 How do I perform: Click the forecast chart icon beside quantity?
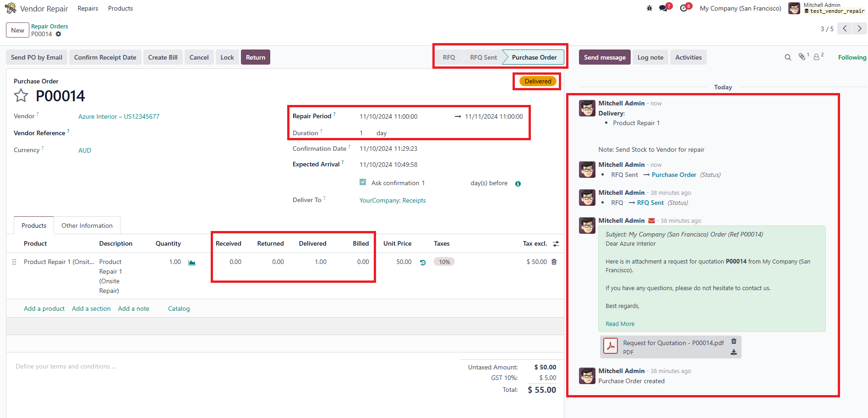(x=192, y=262)
